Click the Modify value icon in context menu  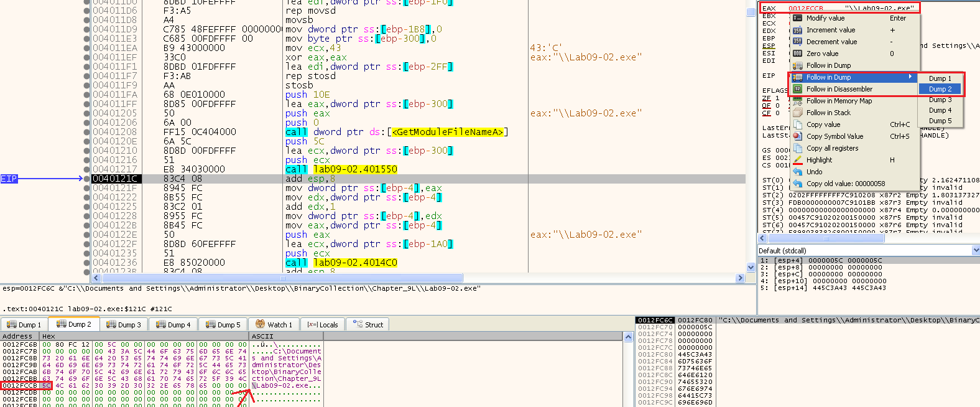[x=797, y=18]
